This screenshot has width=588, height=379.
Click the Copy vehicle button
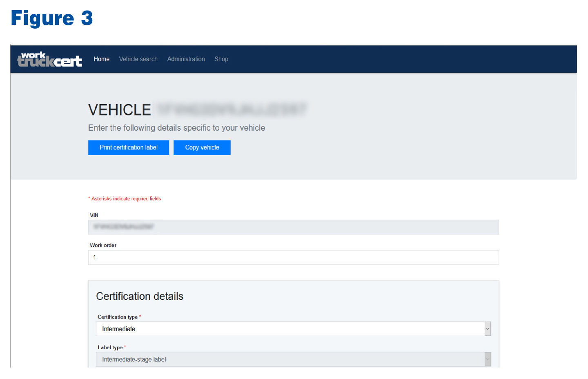click(x=202, y=147)
